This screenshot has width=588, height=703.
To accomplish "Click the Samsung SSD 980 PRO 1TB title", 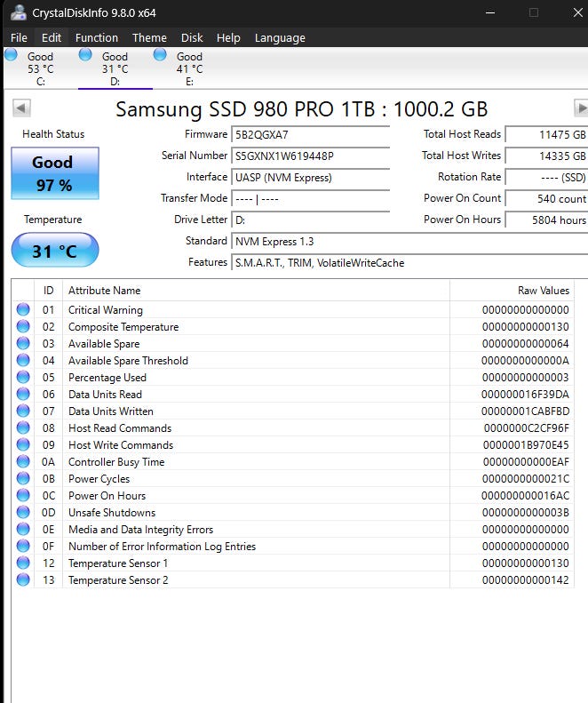I will 301,109.
